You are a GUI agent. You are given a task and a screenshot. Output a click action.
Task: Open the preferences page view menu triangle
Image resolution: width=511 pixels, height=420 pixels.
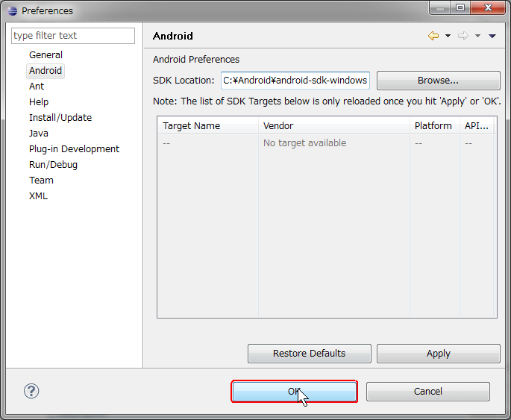tap(492, 36)
